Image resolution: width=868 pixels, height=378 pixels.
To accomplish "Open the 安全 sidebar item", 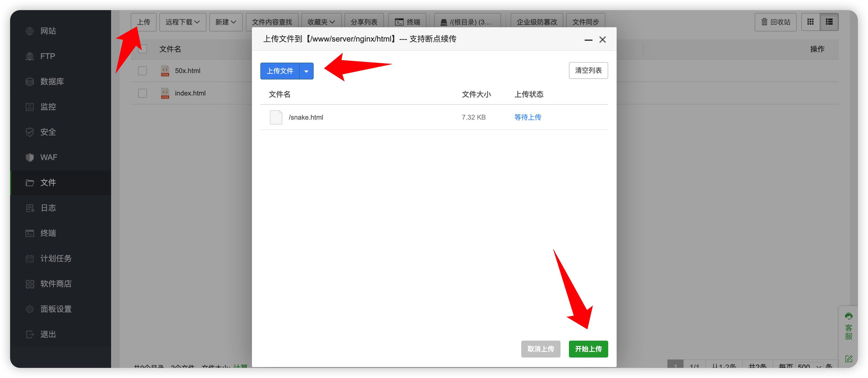I will click(x=61, y=132).
